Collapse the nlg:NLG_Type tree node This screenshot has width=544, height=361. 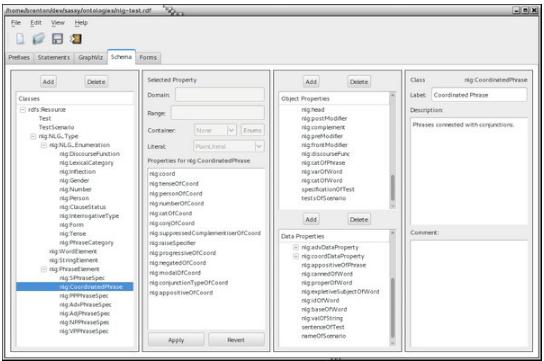(x=33, y=136)
